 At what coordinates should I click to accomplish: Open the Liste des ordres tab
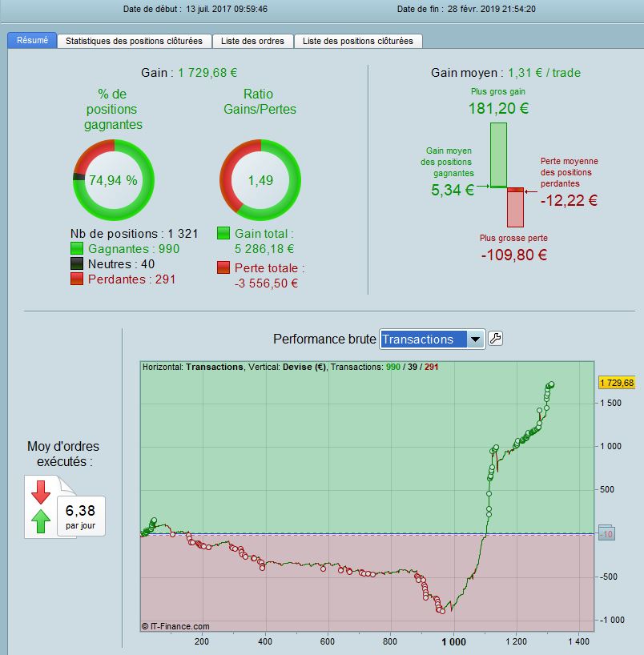(252, 41)
